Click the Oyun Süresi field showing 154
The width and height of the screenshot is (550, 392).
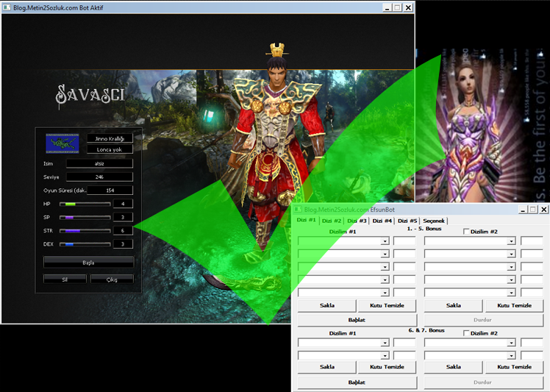pos(110,190)
